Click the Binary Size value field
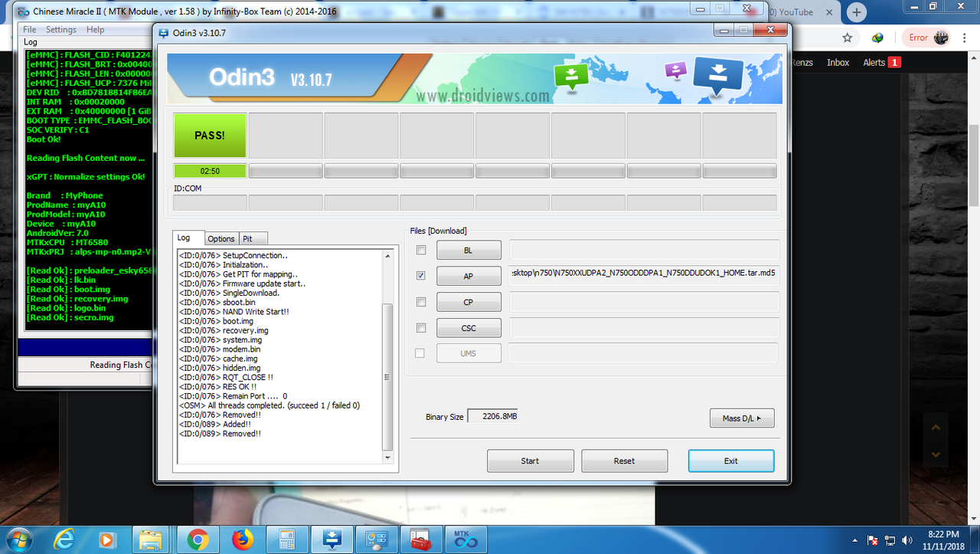Image resolution: width=980 pixels, height=554 pixels. (x=492, y=417)
